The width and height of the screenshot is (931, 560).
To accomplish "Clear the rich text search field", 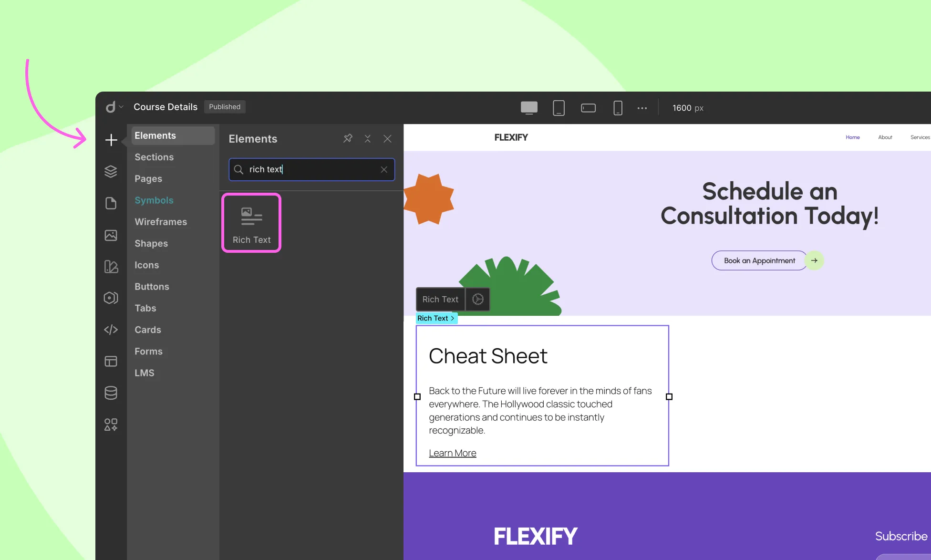I will point(384,169).
